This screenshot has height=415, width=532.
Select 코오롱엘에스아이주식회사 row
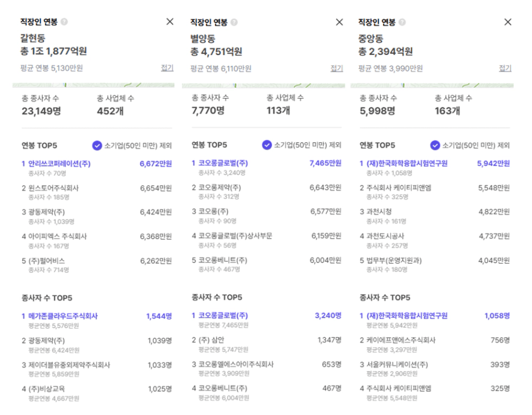[x=266, y=368]
